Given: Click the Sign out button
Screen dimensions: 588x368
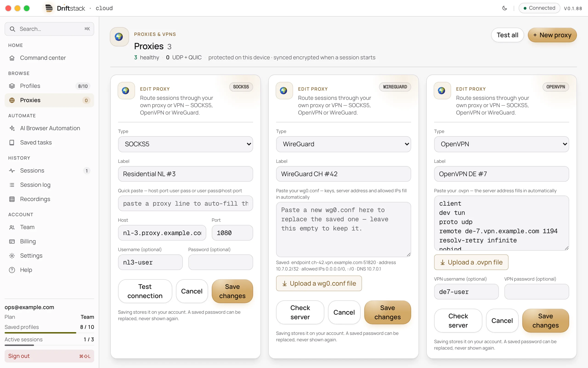Looking at the screenshot, I should [49, 356].
